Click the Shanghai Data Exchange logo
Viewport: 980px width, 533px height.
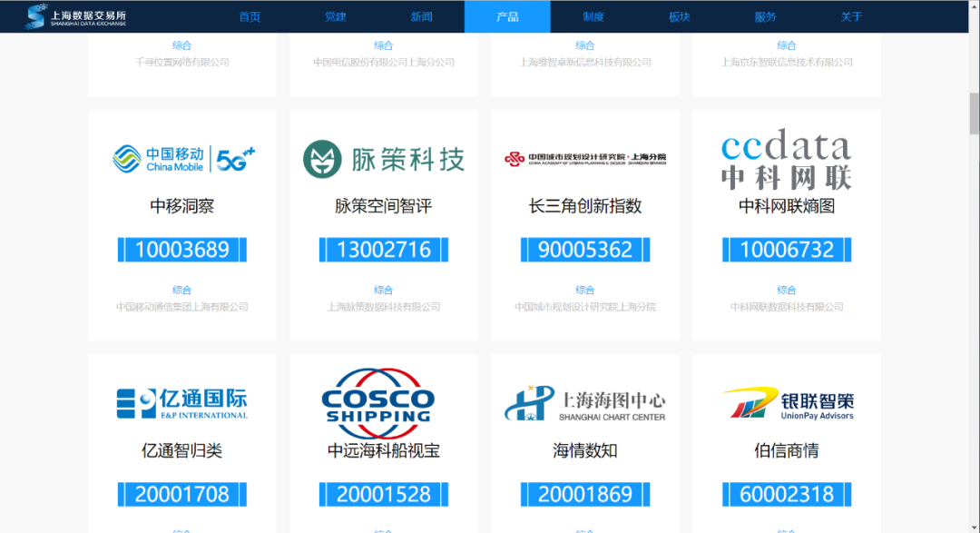click(x=75, y=16)
